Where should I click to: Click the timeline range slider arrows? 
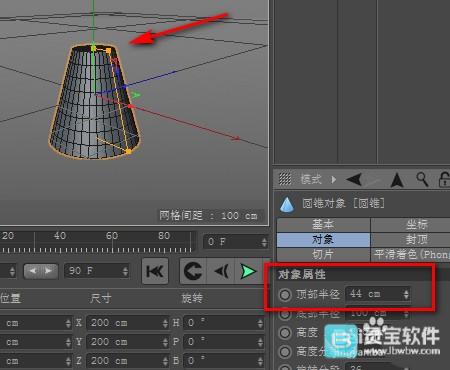(x=41, y=271)
